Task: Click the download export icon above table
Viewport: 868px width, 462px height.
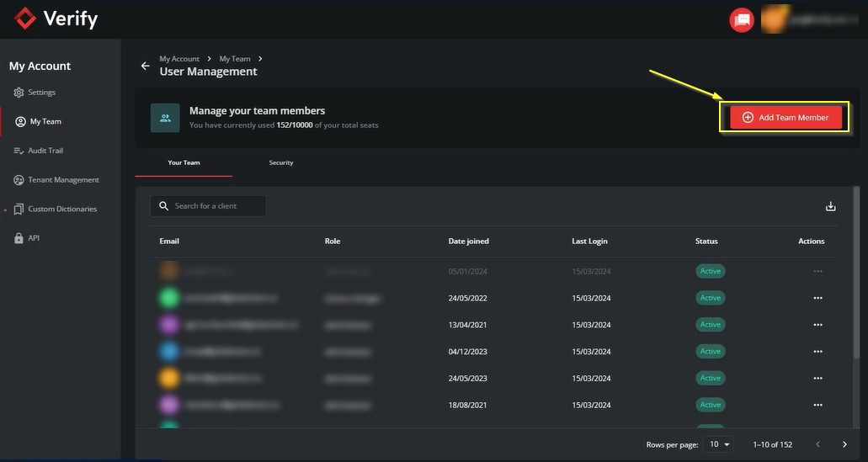Action: 830,206
